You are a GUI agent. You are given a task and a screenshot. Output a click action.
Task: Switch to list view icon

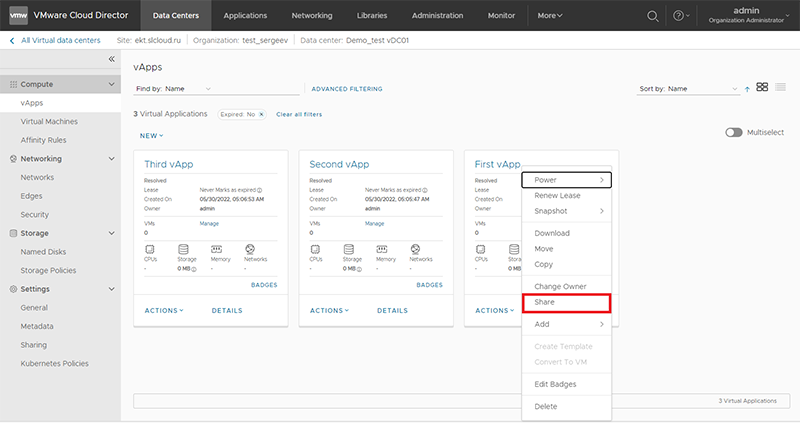(x=780, y=87)
